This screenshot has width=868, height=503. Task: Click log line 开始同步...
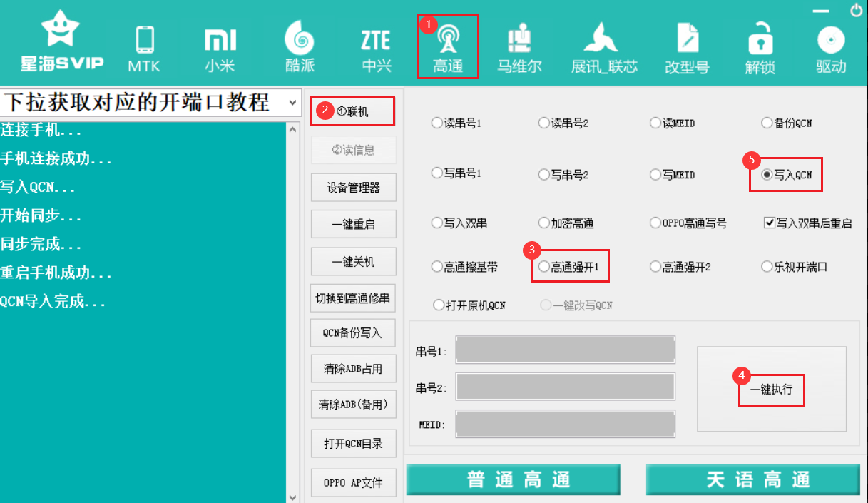point(41,216)
